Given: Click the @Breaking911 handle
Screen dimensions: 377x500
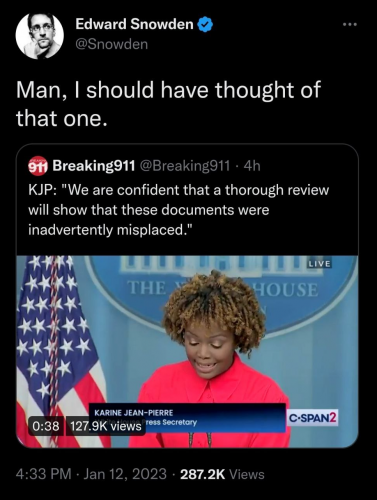Looking at the screenshot, I should 184,165.
